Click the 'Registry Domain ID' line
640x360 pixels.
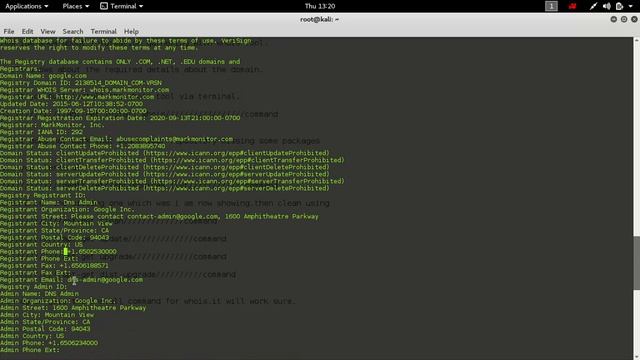[x=81, y=83]
